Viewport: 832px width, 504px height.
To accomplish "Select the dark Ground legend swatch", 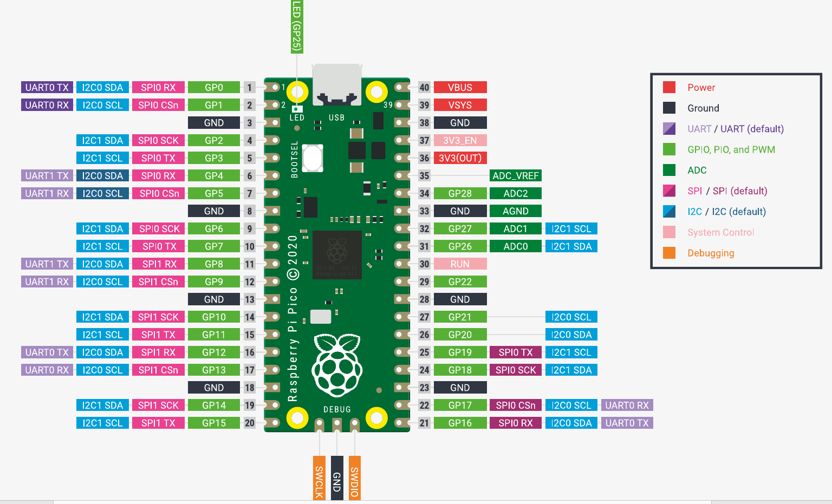I will click(669, 108).
